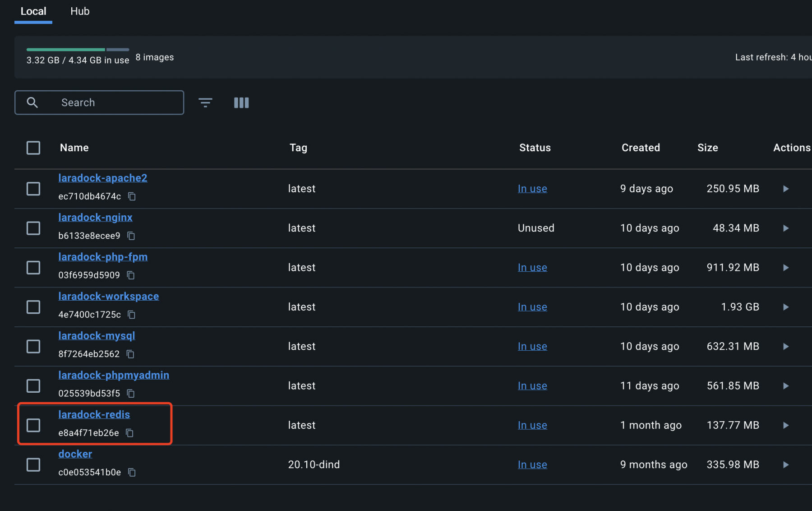
Task: Click In use status for laradock-redis
Action: 532,425
